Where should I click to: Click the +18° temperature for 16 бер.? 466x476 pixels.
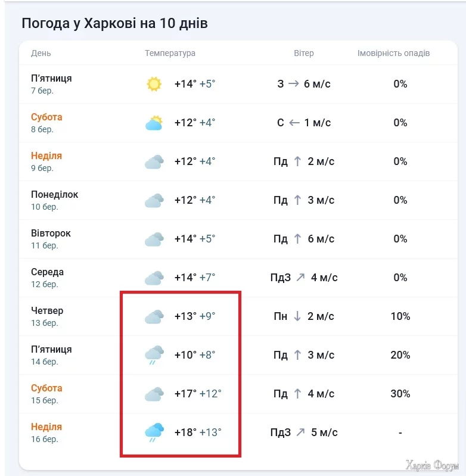(x=185, y=433)
